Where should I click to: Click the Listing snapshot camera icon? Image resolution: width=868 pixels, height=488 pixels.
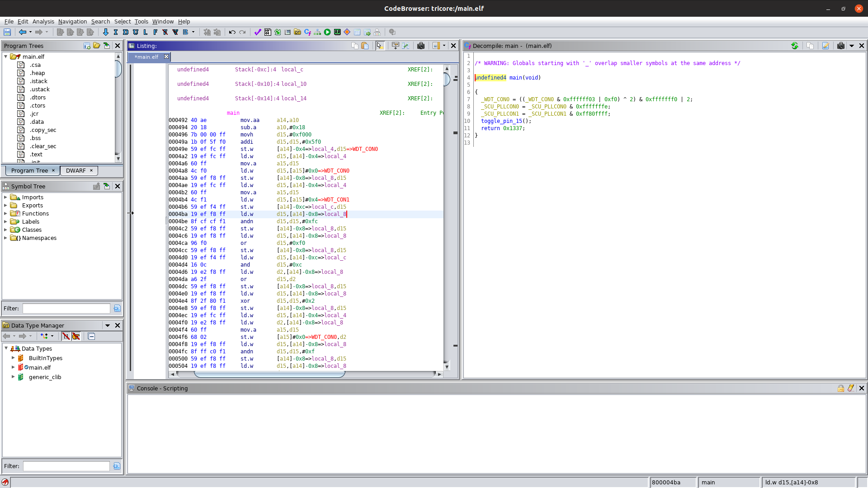(x=421, y=46)
